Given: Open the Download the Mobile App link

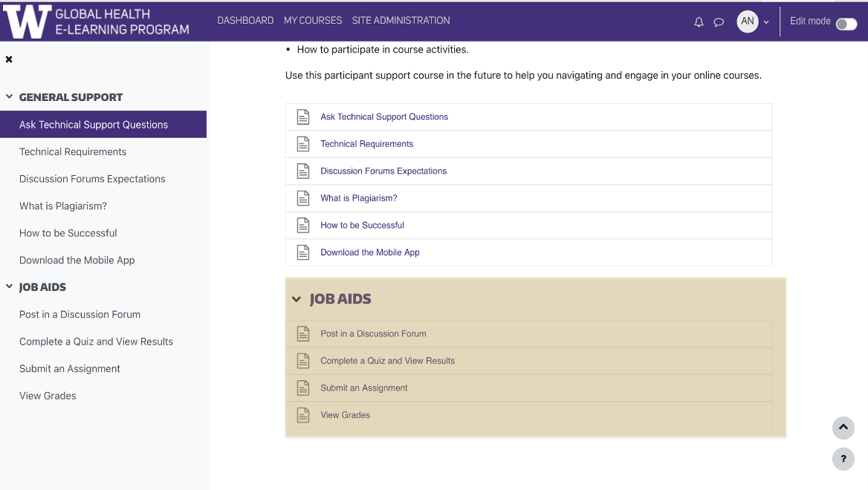Looking at the screenshot, I should point(369,252).
